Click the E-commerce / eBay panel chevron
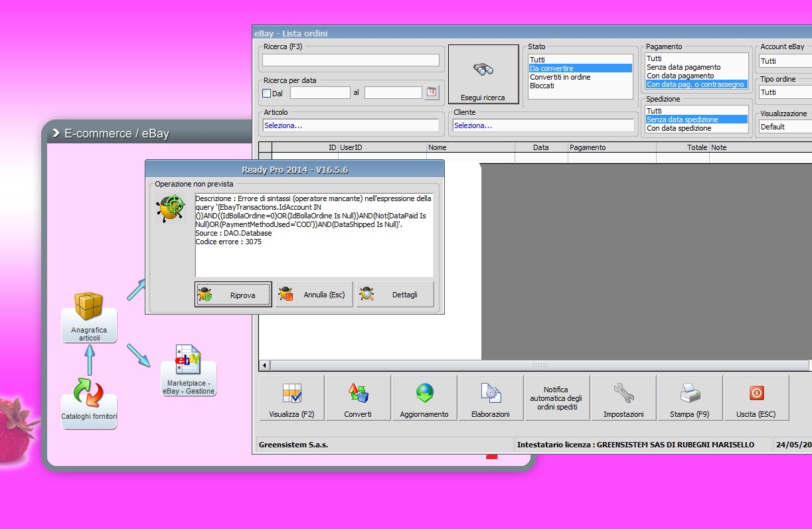 point(56,133)
